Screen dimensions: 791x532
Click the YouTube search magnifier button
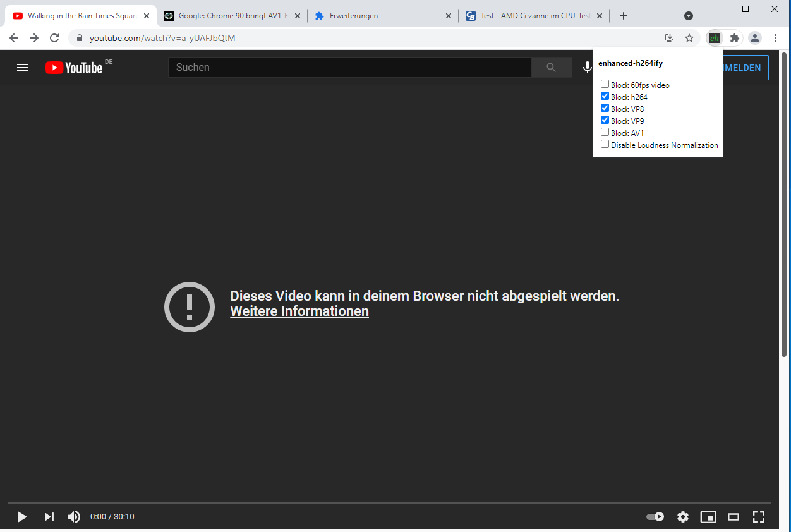pos(552,68)
